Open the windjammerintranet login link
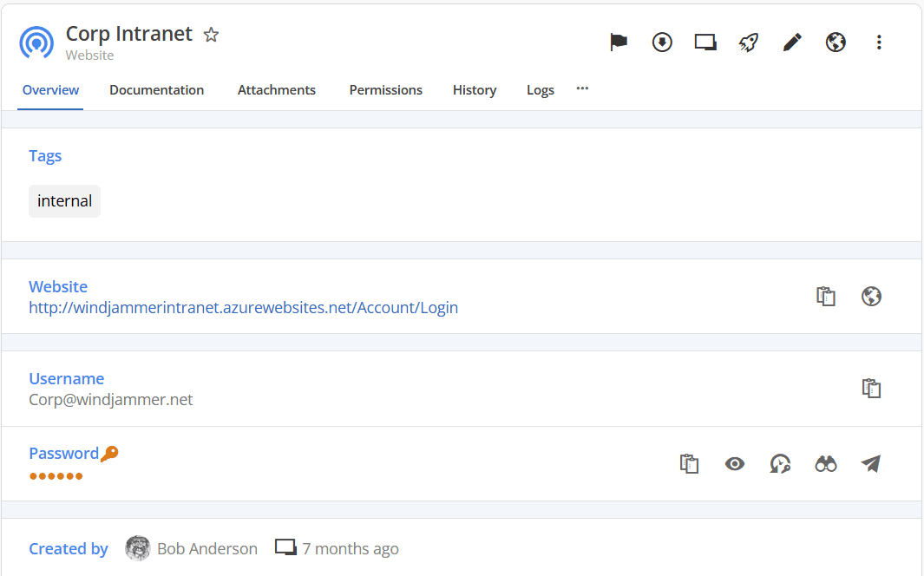The height and width of the screenshot is (576, 924). point(243,308)
